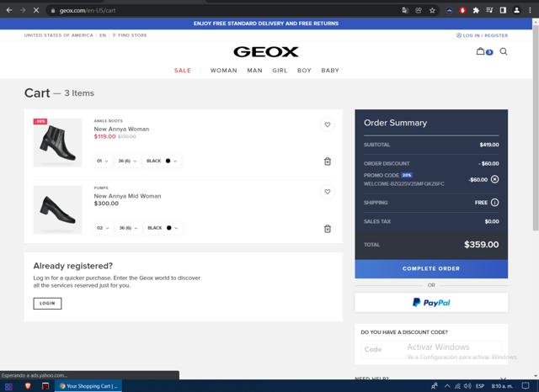
Task: Open black pump product thumbnail
Action: (x=57, y=209)
